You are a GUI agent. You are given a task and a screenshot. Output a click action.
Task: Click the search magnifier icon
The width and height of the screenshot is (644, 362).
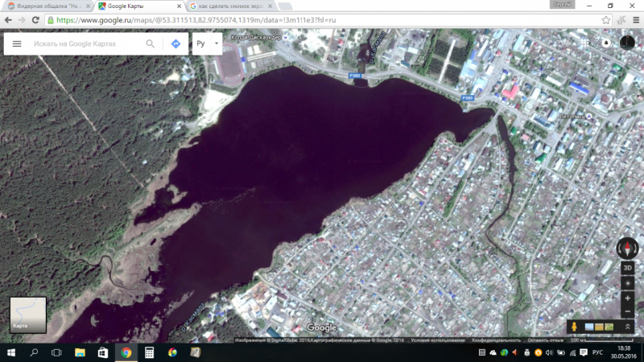pos(150,43)
